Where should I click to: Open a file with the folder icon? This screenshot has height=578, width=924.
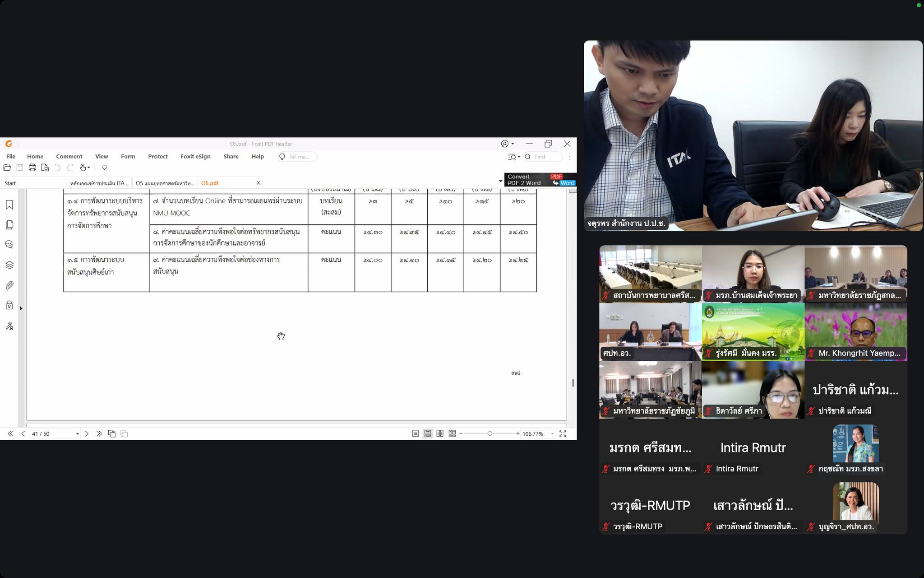[x=7, y=168]
